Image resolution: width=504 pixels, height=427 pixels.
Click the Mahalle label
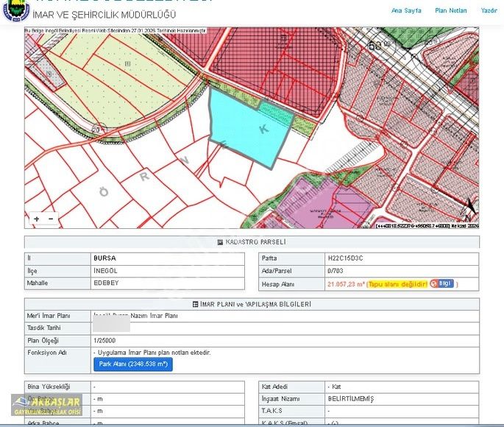click(38, 283)
